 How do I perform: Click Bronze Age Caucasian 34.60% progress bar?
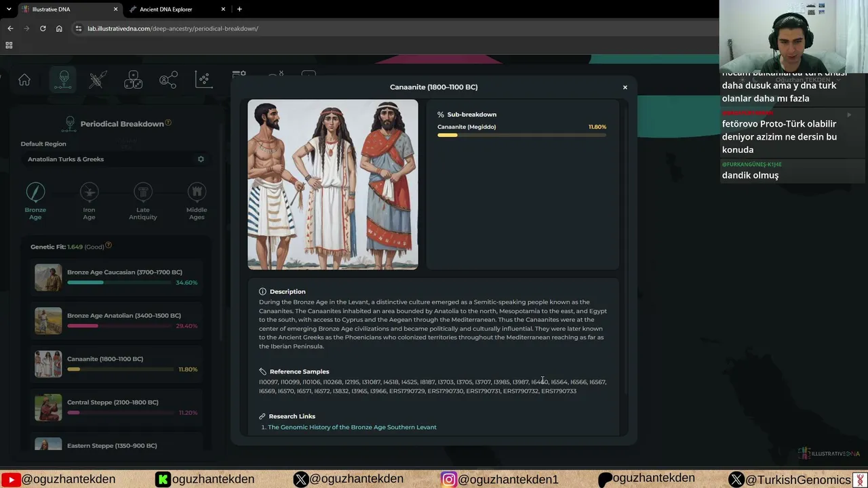(119, 283)
